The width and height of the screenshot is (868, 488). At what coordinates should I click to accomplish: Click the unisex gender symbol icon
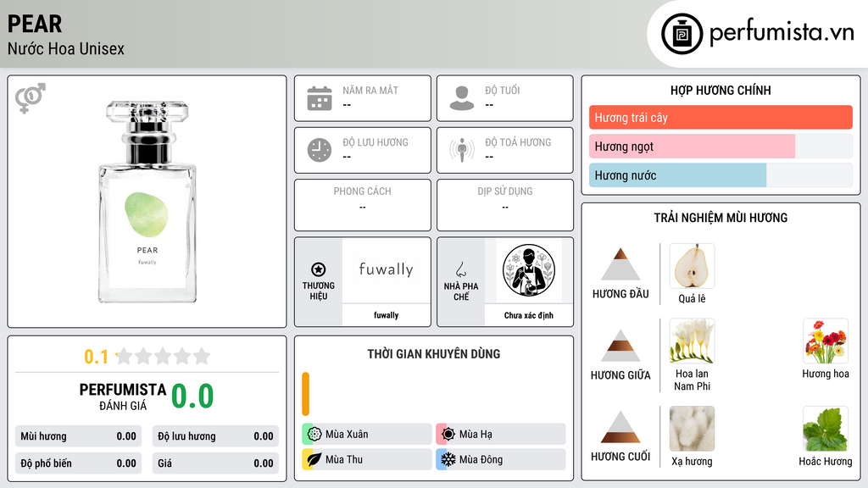31,98
